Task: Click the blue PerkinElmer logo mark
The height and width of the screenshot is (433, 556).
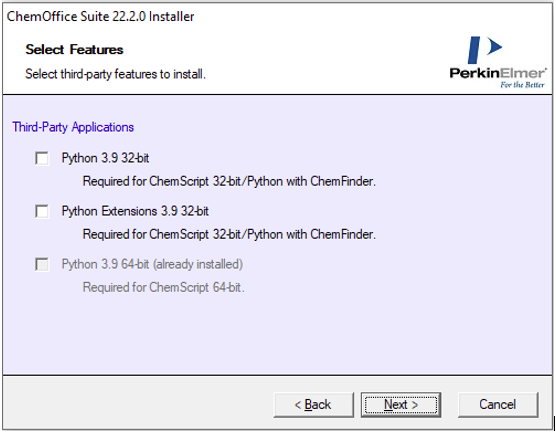Action: coord(484,50)
